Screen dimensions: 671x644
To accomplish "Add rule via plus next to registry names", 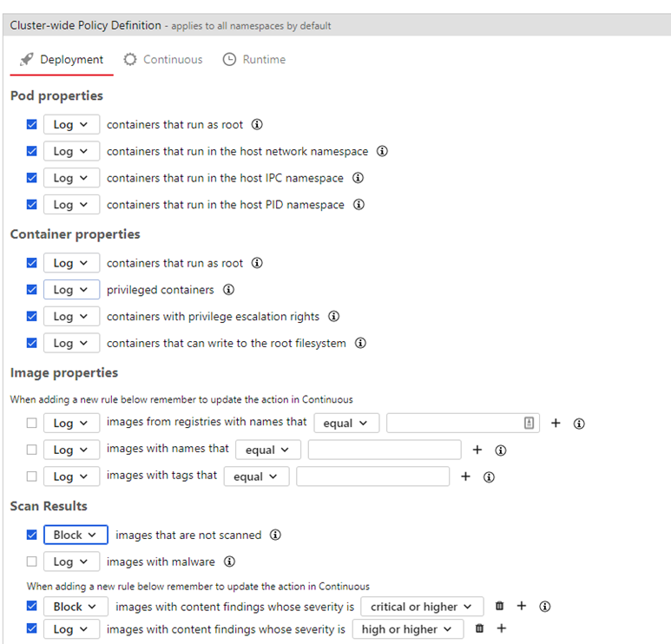I will coord(556,424).
